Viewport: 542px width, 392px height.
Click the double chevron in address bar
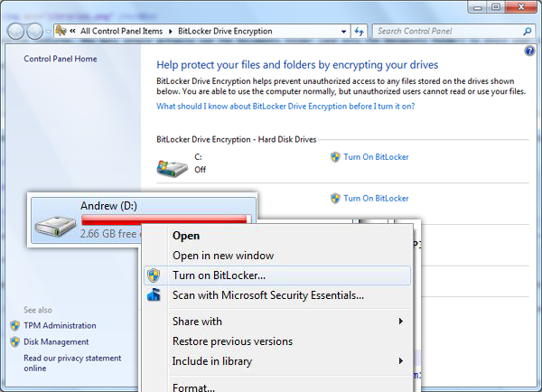point(72,31)
